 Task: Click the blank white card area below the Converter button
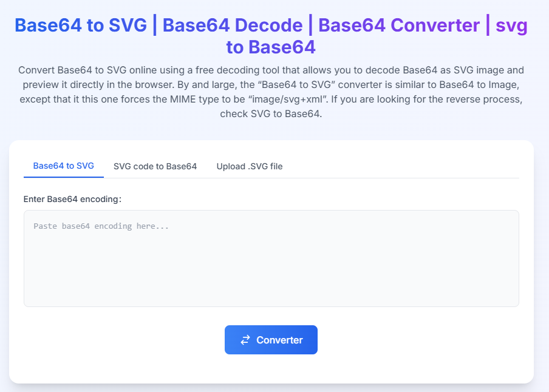pos(271,368)
